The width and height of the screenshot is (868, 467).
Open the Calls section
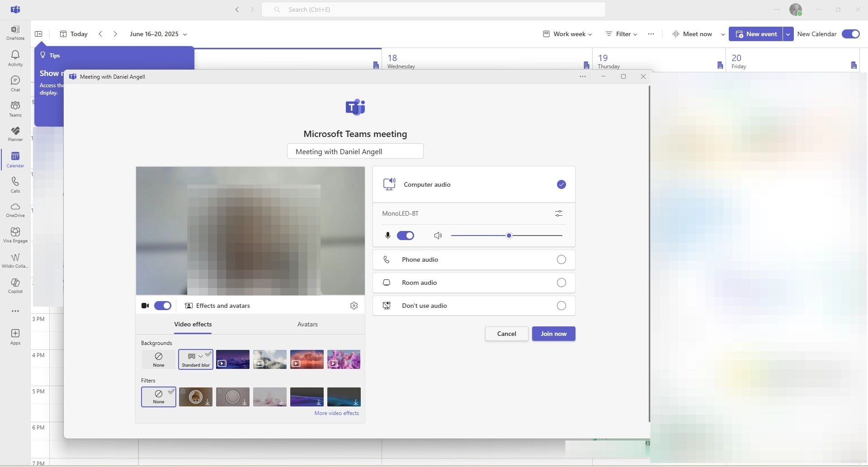[15, 184]
